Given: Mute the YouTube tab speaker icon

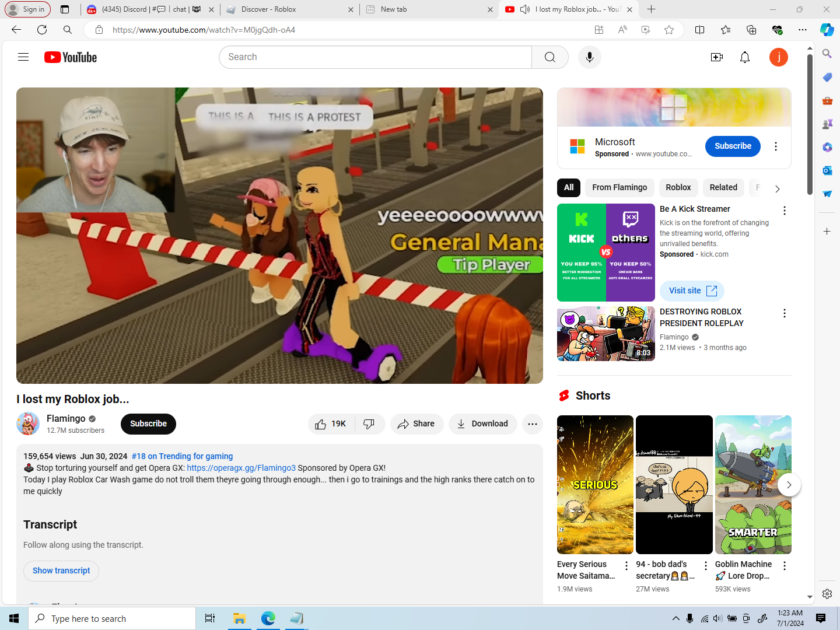Looking at the screenshot, I should pyautogui.click(x=525, y=9).
